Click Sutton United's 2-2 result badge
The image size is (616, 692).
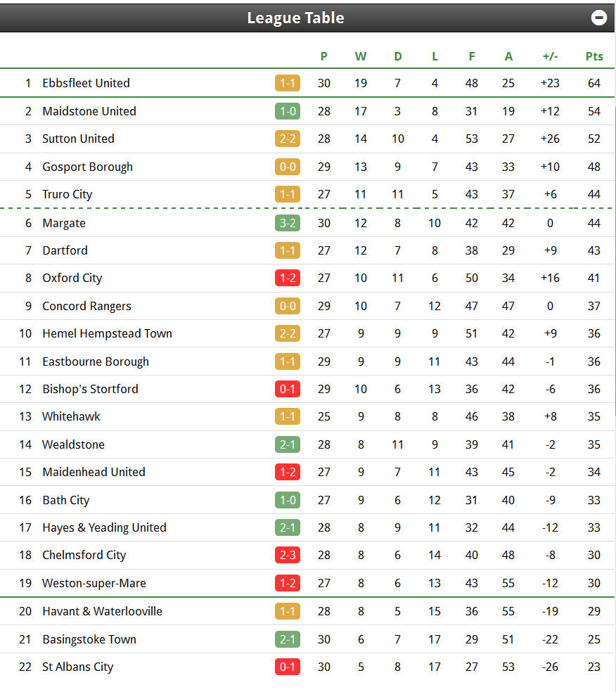(288, 139)
